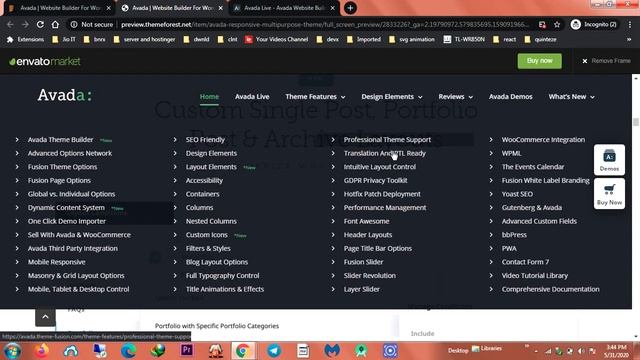Click the navigate back arrow

tap(10, 24)
